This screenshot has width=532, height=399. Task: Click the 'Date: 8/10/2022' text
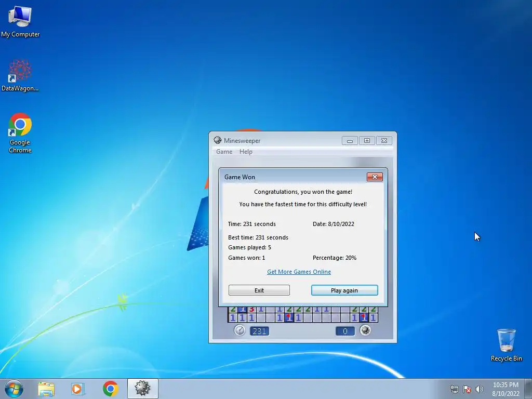(x=334, y=224)
